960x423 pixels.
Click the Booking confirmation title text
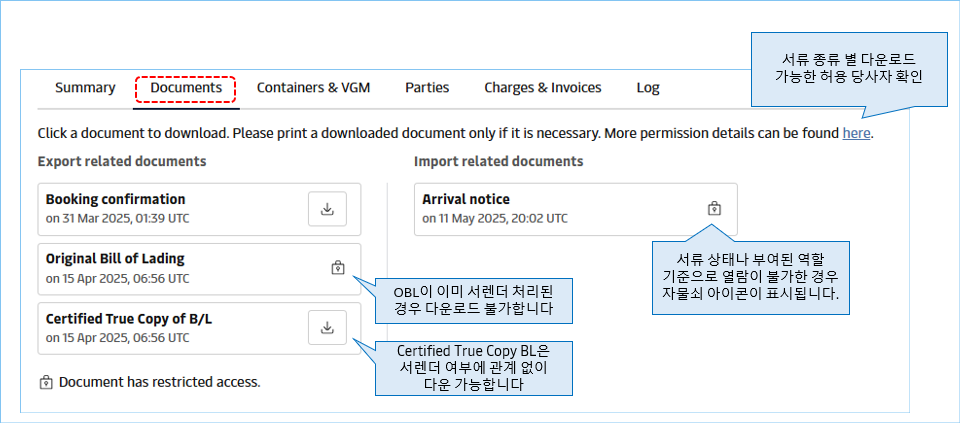click(x=115, y=199)
